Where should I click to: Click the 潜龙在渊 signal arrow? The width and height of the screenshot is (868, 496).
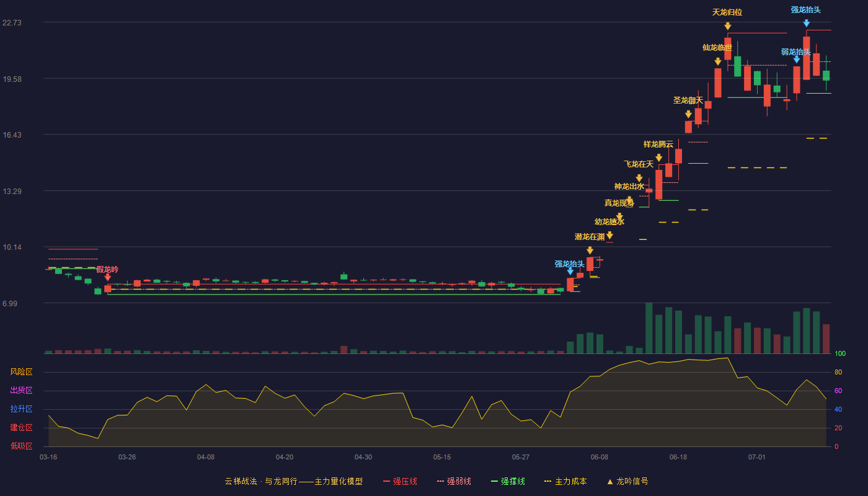590,250
